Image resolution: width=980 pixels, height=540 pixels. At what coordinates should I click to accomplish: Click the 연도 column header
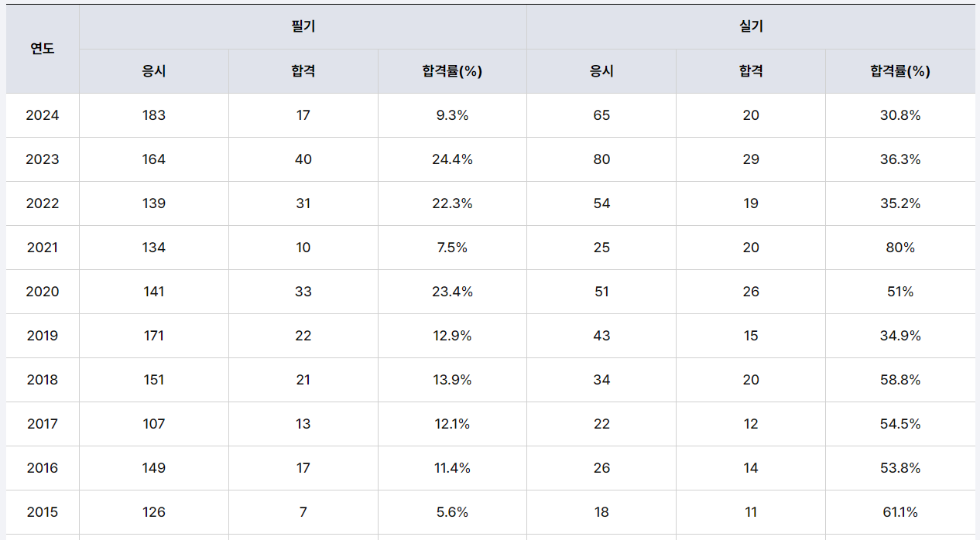point(43,49)
